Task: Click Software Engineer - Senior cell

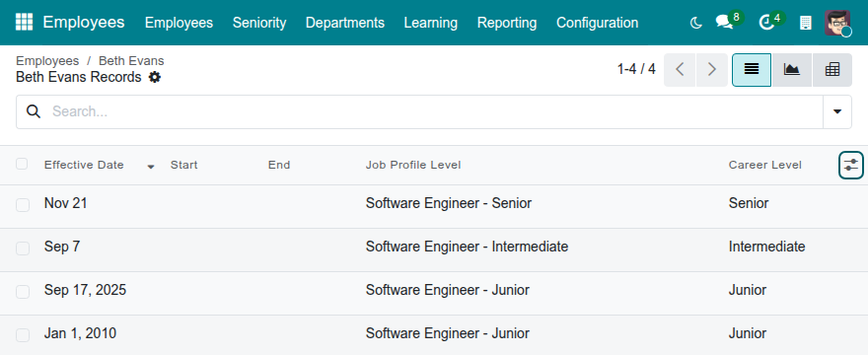Action: [x=449, y=203]
